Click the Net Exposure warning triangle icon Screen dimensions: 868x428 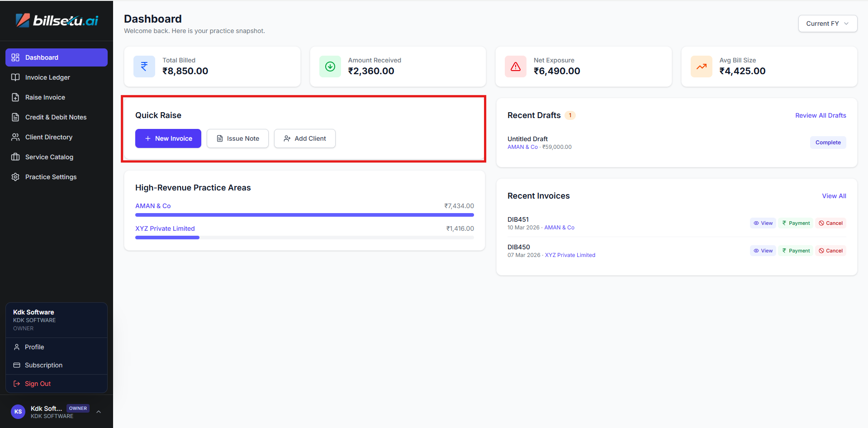(x=516, y=67)
